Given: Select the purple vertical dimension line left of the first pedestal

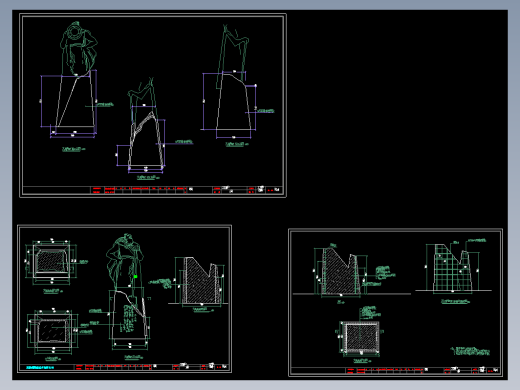Looking at the screenshot, I should pyautogui.click(x=41, y=101).
